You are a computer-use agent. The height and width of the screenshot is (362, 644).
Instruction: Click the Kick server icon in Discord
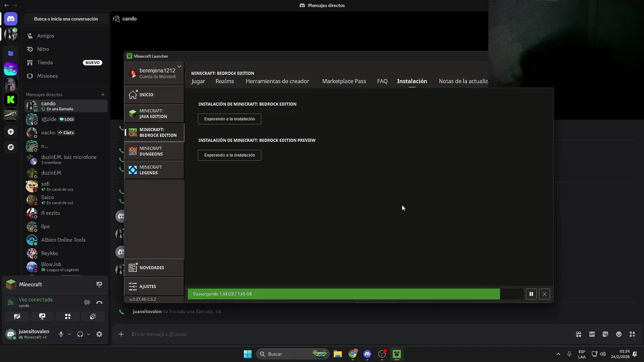click(11, 100)
